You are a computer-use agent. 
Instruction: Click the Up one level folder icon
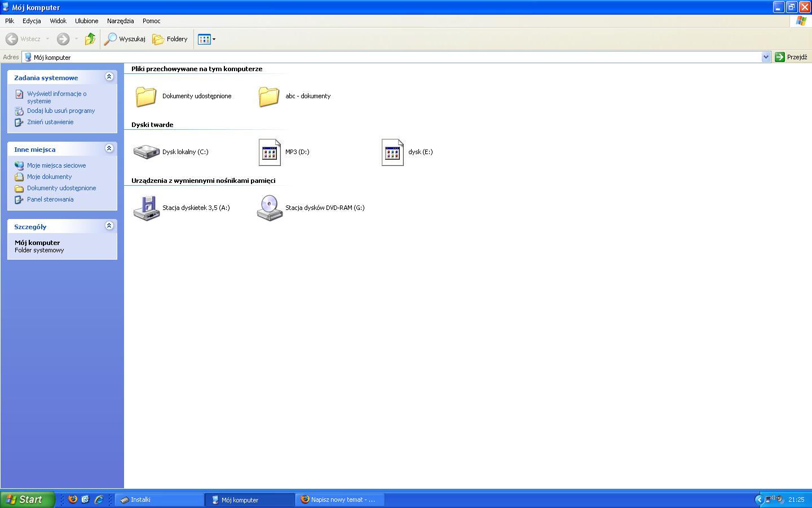[90, 39]
